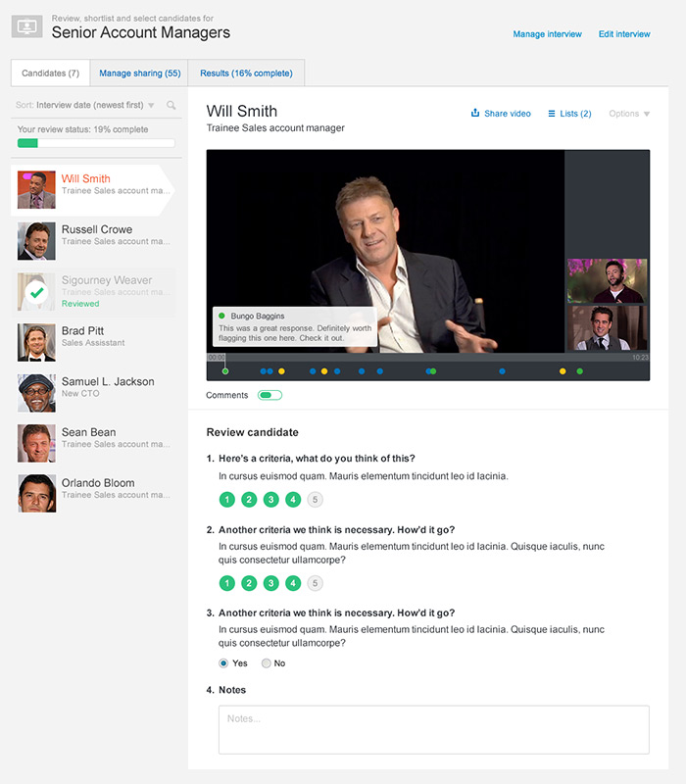Click Russell Crowe's avatar thumbnail
The image size is (686, 784).
click(x=36, y=241)
